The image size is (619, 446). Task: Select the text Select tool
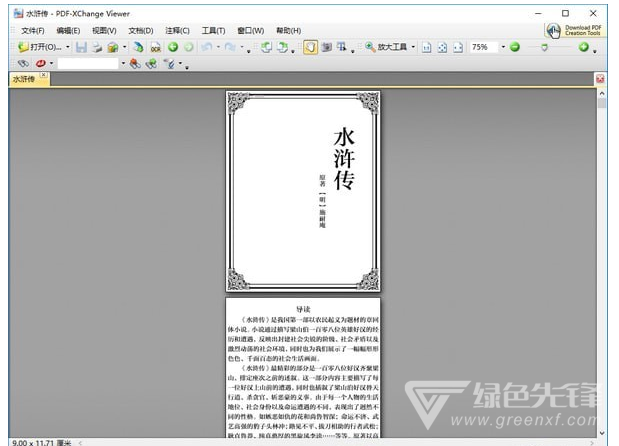341,47
